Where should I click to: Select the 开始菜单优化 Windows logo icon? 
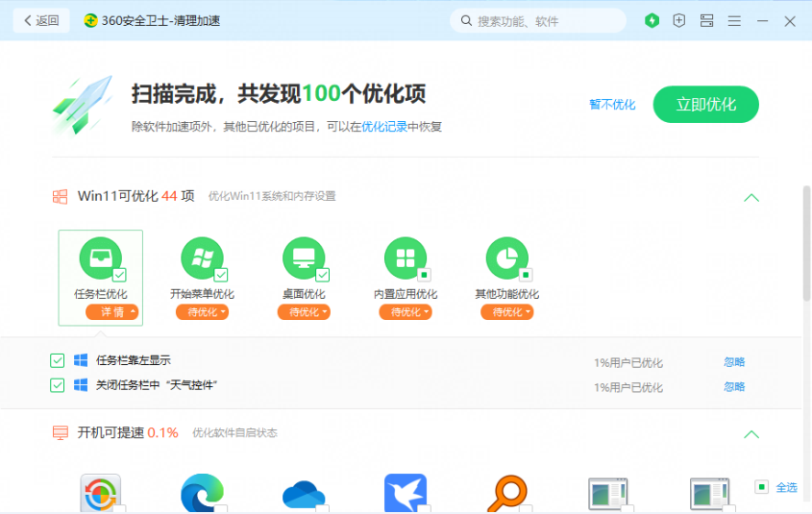(202, 258)
